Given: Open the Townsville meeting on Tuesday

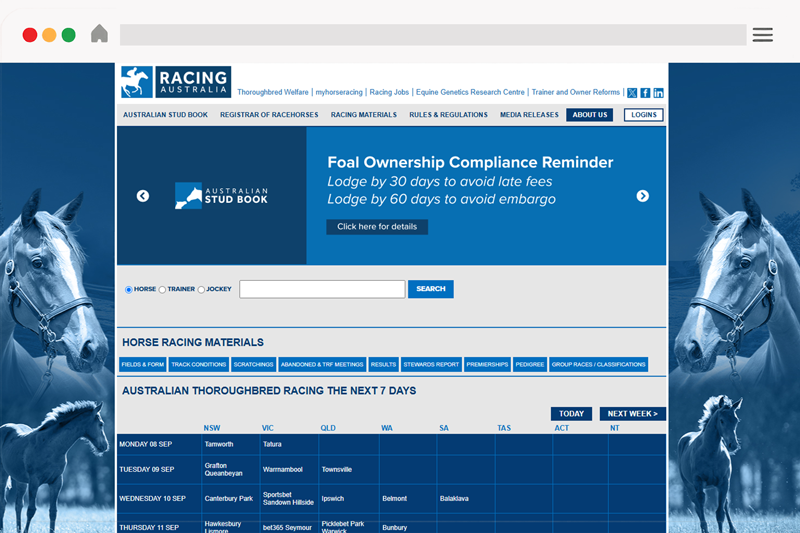Looking at the screenshot, I should [337, 470].
